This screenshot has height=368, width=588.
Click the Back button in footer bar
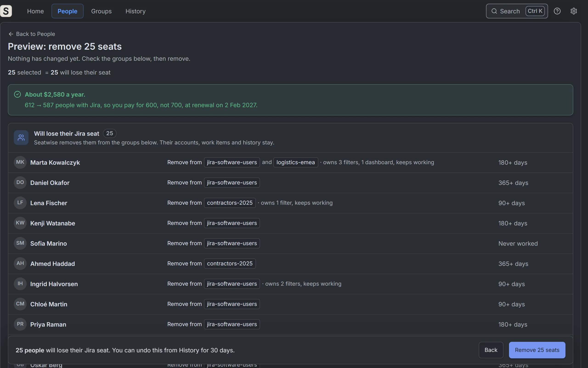tap(491, 350)
